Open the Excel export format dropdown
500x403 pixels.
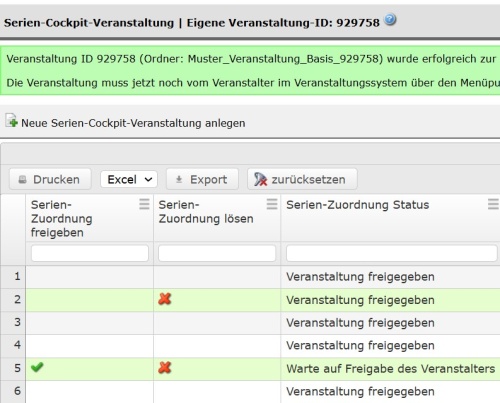129,179
